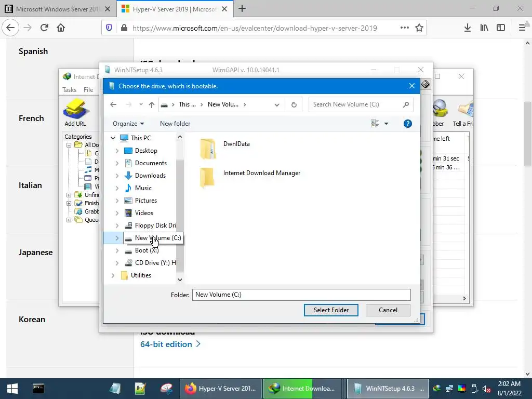Viewport: 532px width, 399px height.
Task: Close the Hyper-V Server 2019 tab
Action: (224, 9)
